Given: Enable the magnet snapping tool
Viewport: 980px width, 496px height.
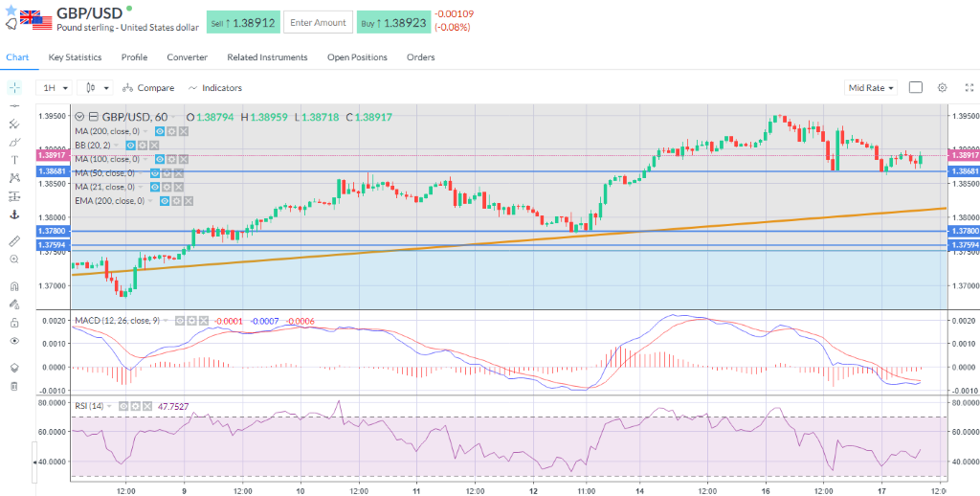Looking at the screenshot, I should [14, 286].
